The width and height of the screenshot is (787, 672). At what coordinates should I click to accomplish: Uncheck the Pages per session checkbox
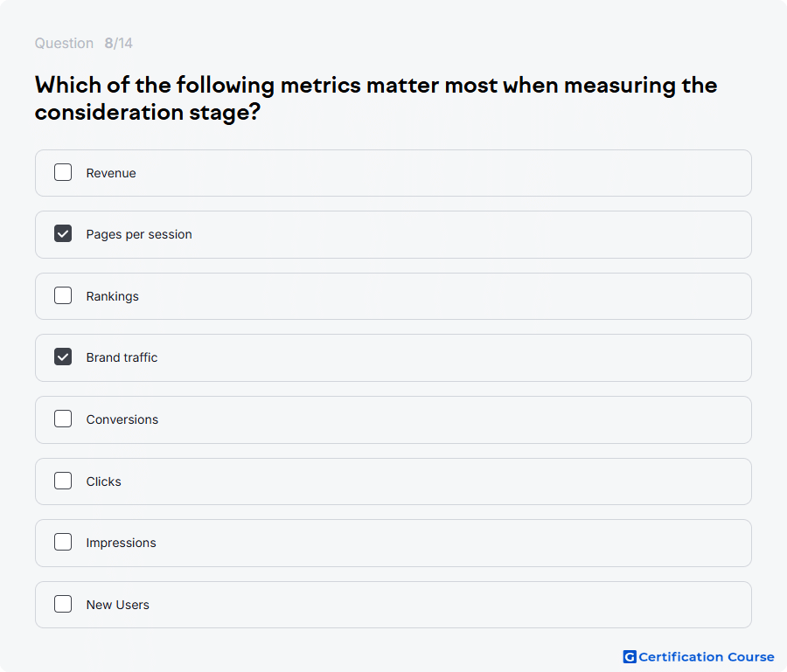point(63,233)
